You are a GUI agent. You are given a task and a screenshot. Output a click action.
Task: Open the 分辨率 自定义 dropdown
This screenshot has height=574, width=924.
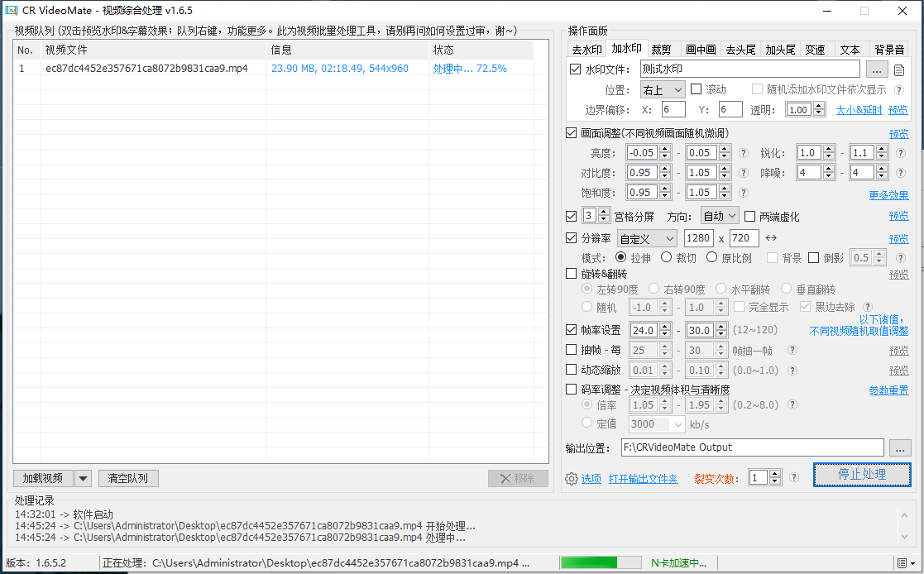pos(646,239)
